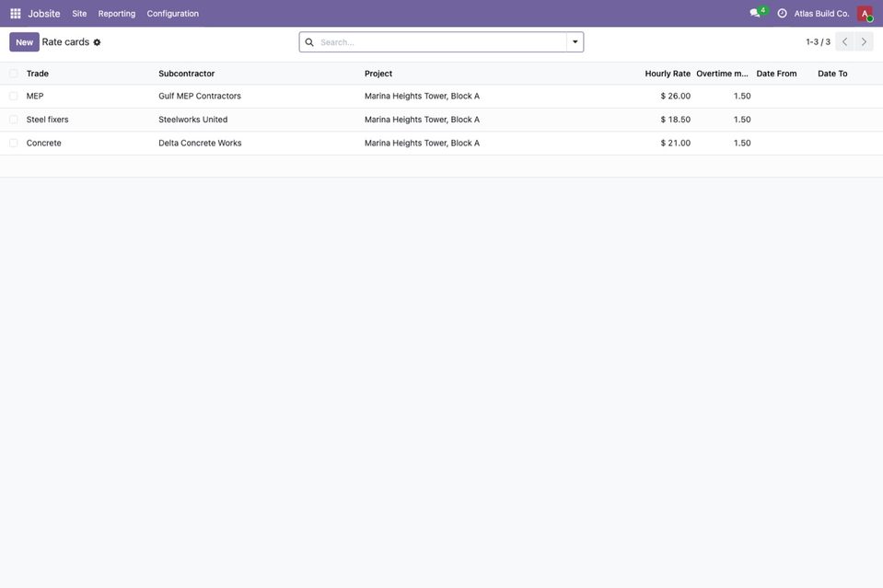Sort by Subcontractor column header

pyautogui.click(x=186, y=74)
